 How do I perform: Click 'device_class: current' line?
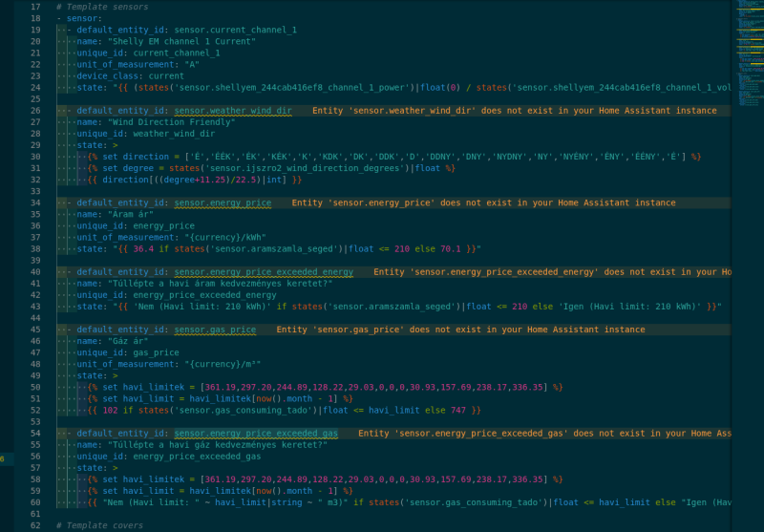[x=130, y=76]
